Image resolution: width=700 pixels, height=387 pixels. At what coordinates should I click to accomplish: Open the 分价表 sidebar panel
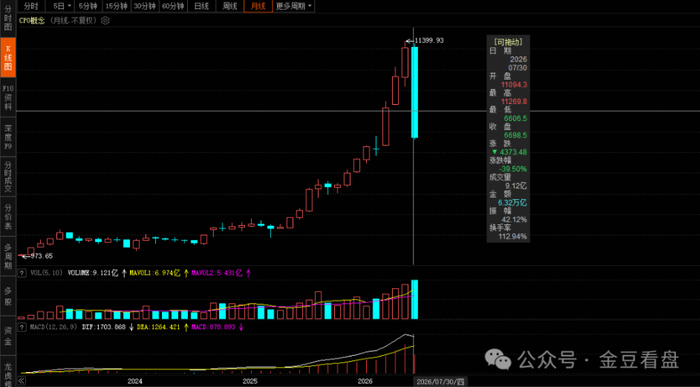[x=8, y=217]
